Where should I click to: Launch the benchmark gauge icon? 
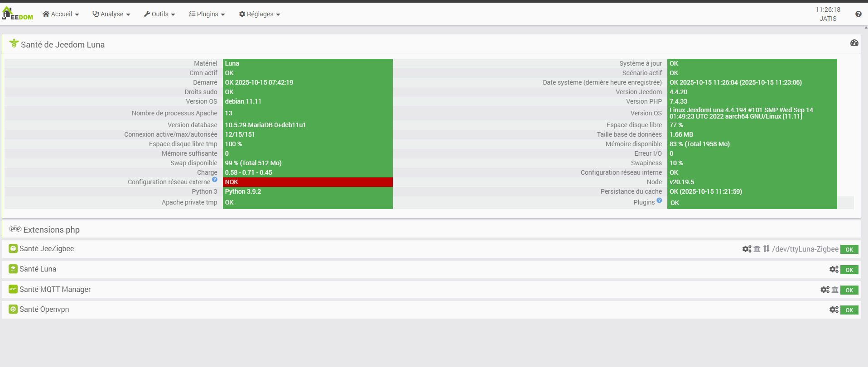pos(854,43)
